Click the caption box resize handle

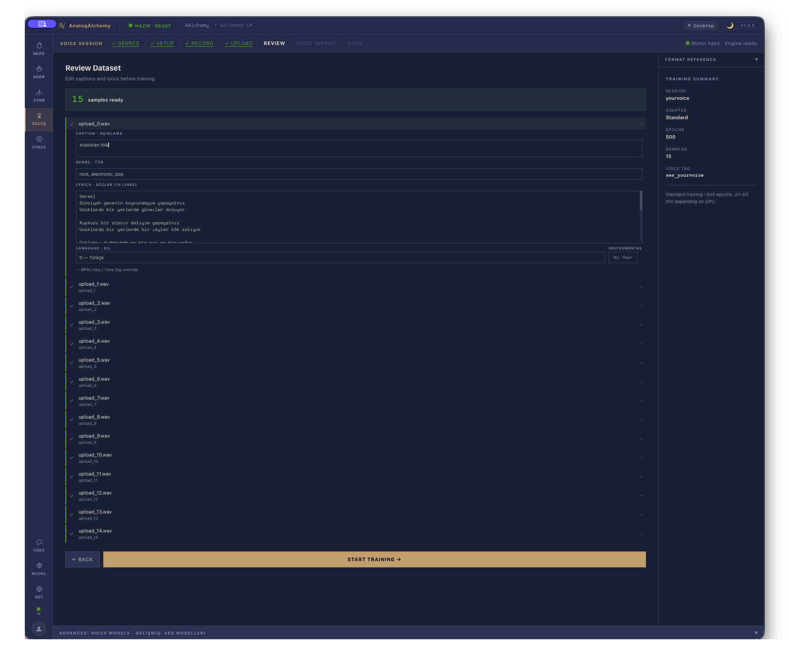click(x=638, y=153)
